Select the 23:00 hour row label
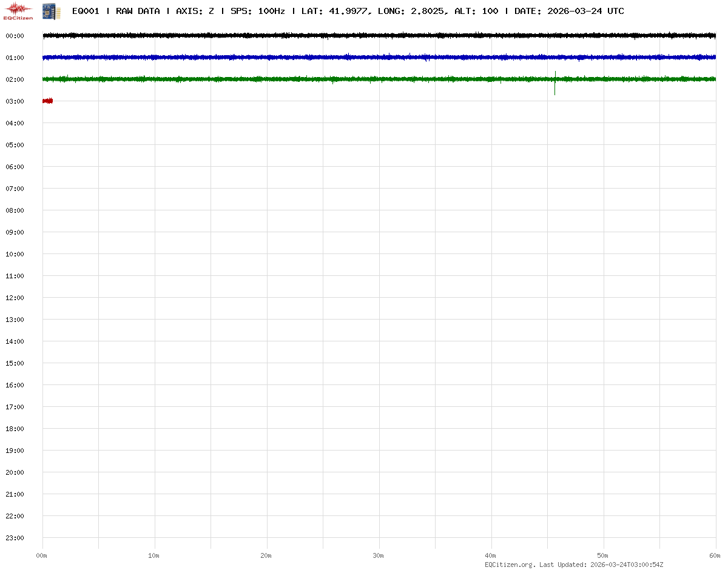The image size is (728, 570). click(15, 538)
